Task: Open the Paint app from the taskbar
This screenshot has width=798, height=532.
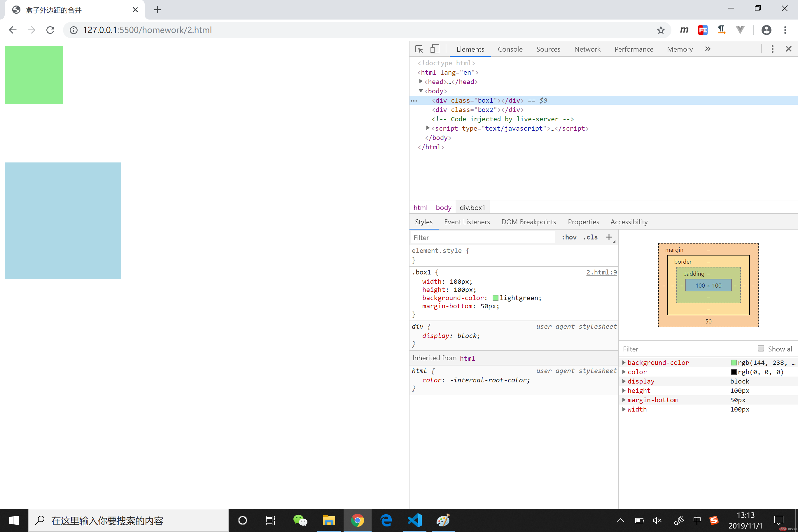Action: (443, 520)
